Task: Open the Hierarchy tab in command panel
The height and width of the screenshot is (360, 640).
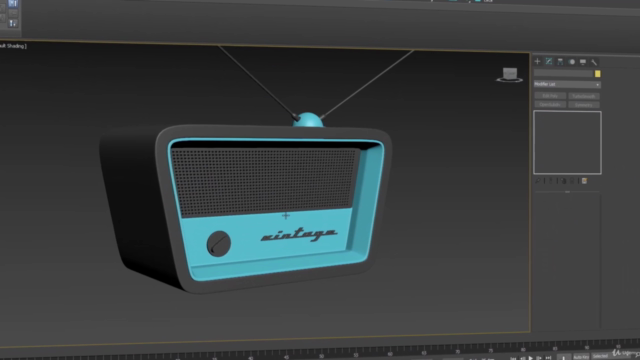Action: pos(560,62)
